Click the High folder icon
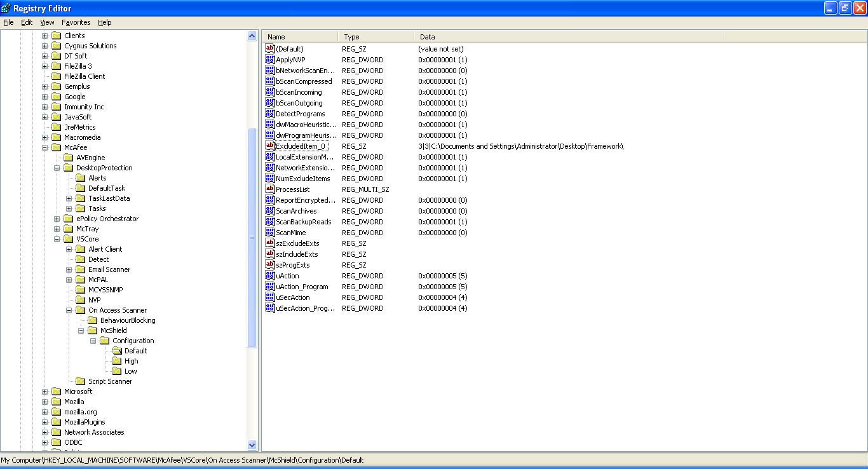 [x=116, y=361]
